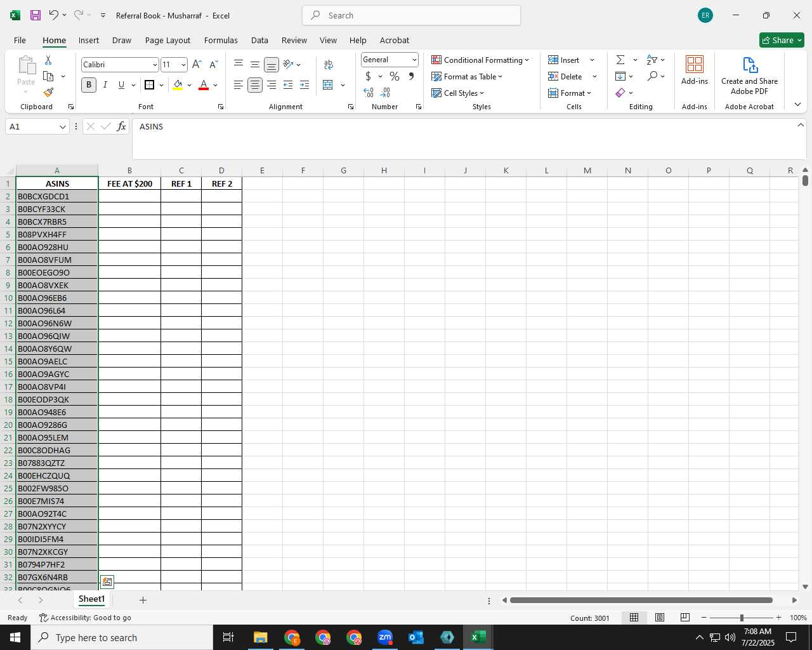Click the Fill Color yellow swatch
This screenshot has width=812, height=650.
tap(178, 85)
